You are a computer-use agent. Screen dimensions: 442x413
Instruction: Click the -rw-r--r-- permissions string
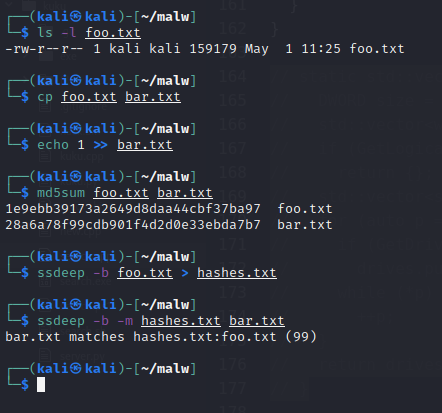tap(45, 49)
